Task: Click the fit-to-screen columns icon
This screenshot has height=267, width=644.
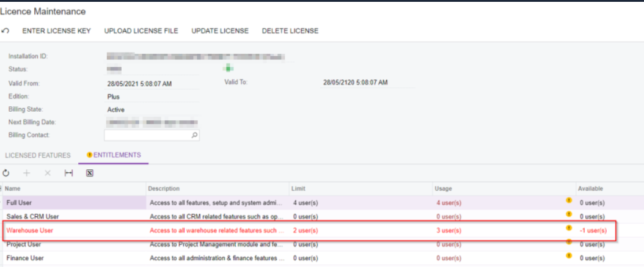Action: pyautogui.click(x=68, y=174)
